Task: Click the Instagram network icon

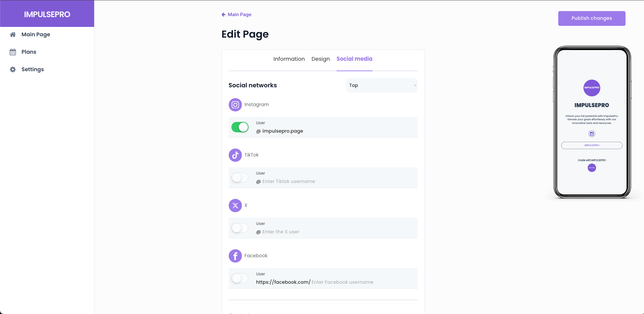Action: (x=235, y=105)
